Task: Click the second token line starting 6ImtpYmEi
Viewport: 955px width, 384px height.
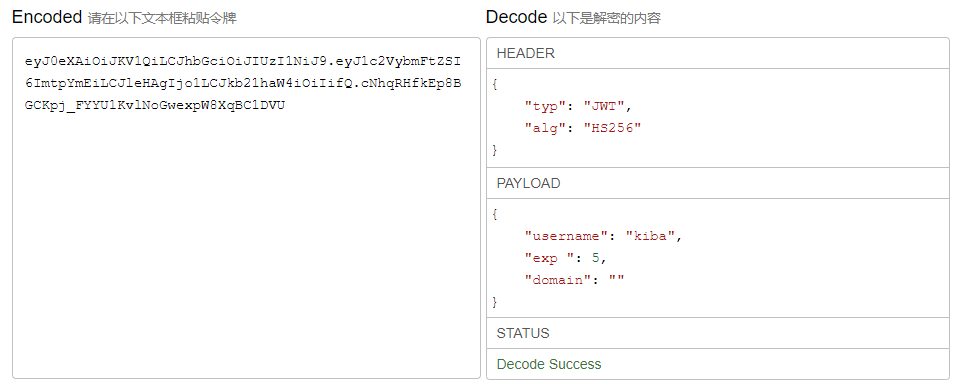Action: pos(243,84)
